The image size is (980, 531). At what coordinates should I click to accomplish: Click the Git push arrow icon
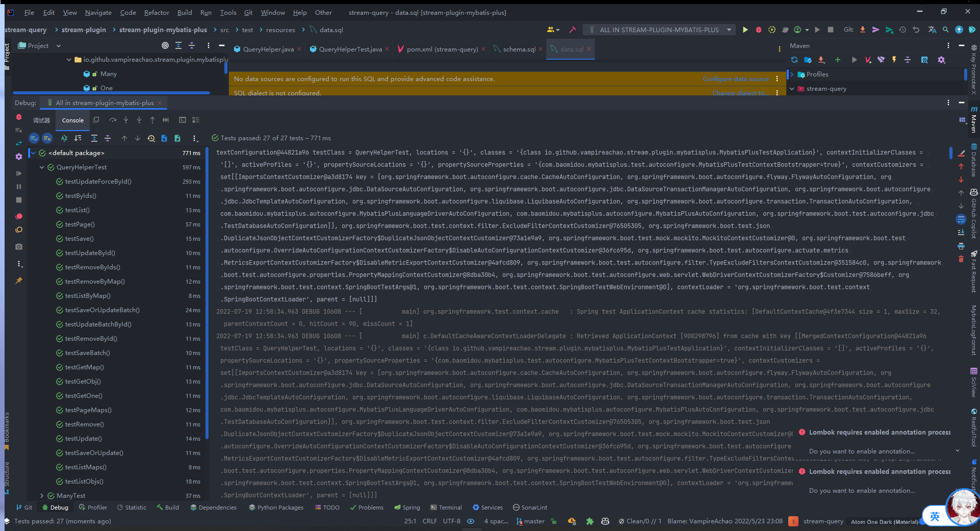[x=875, y=30]
